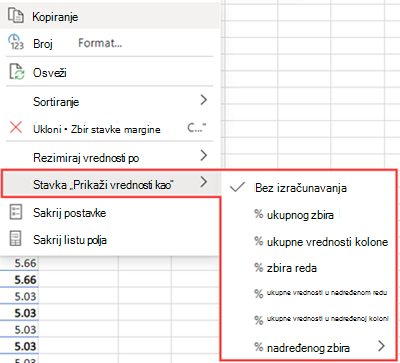
Task: Choose Sakrij listu polja entry
Action: pyautogui.click(x=110, y=240)
